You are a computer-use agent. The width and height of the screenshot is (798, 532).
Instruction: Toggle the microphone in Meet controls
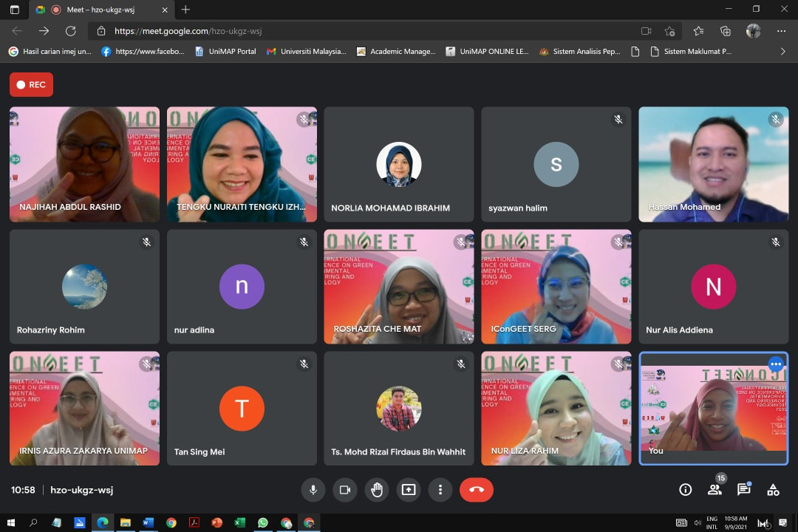pyautogui.click(x=313, y=490)
